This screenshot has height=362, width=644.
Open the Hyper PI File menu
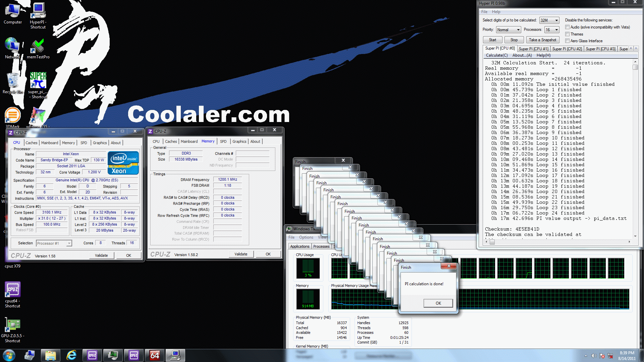coord(484,12)
